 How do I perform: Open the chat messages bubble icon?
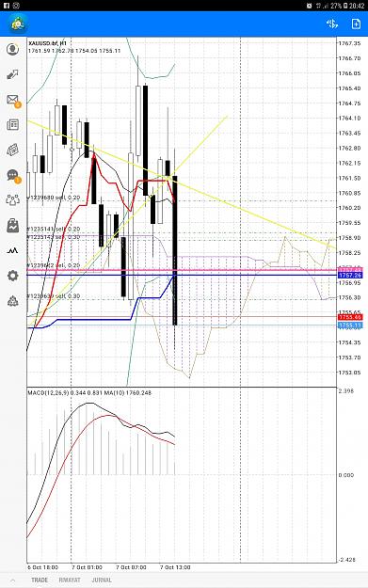(13, 176)
